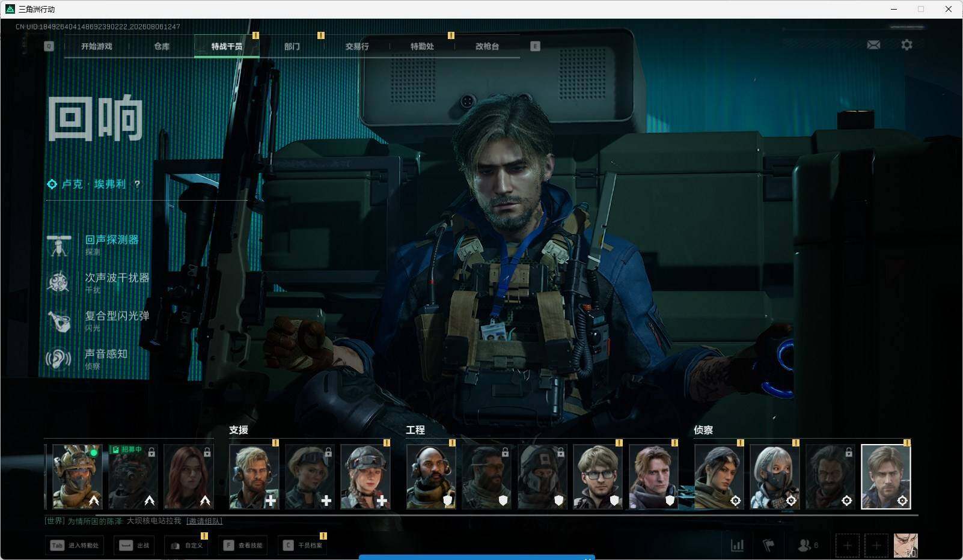
Task: Select the silver-haired masked recon operator
Action: click(775, 476)
